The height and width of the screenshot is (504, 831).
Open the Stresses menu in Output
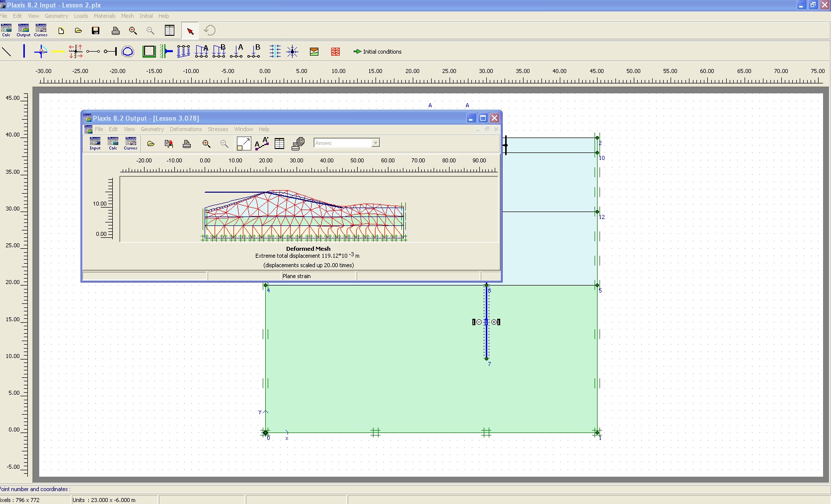pyautogui.click(x=218, y=129)
